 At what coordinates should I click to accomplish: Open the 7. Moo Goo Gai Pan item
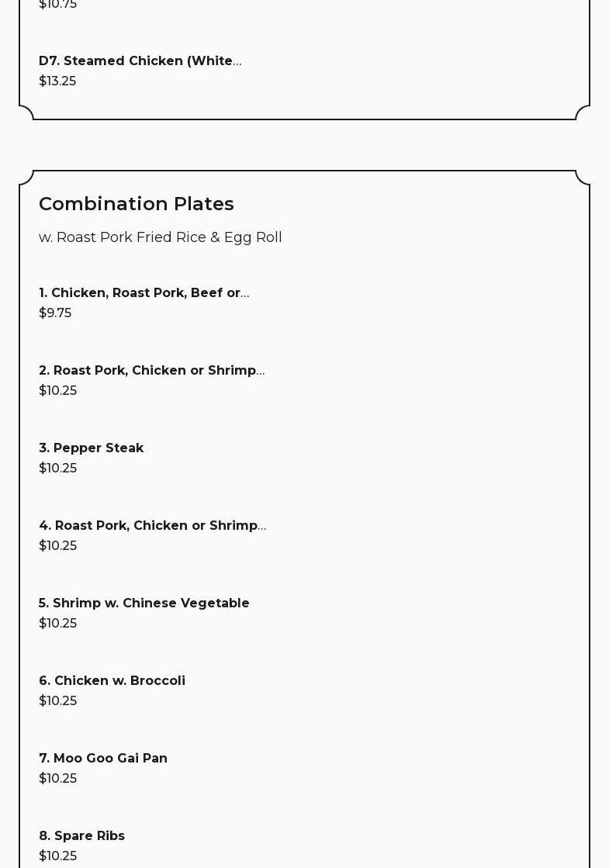pyautogui.click(x=103, y=758)
